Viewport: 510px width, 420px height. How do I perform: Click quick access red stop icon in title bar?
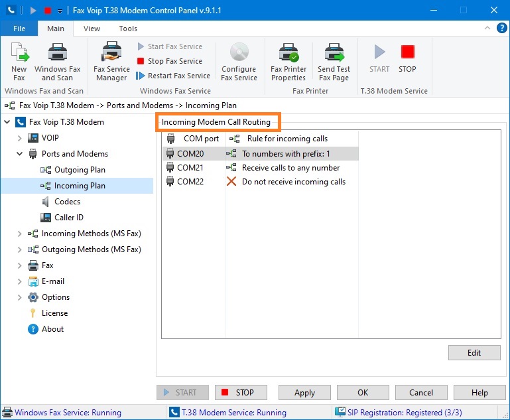click(x=48, y=11)
